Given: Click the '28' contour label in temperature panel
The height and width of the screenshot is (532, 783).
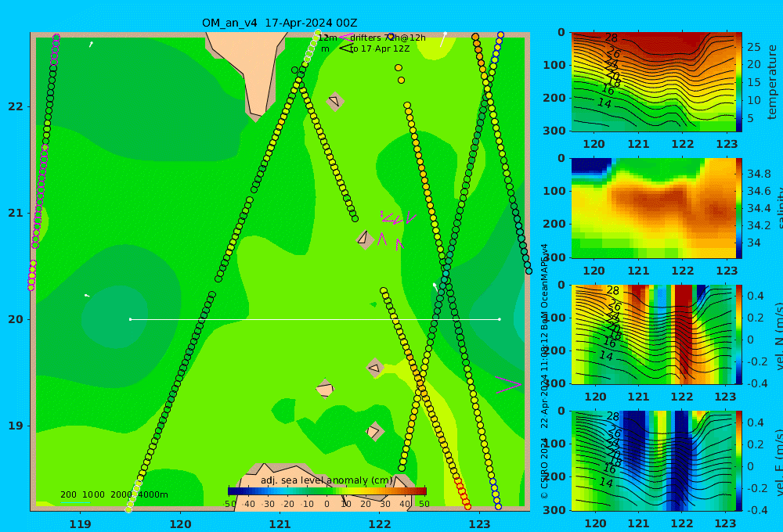Looking at the screenshot, I should (x=612, y=38).
